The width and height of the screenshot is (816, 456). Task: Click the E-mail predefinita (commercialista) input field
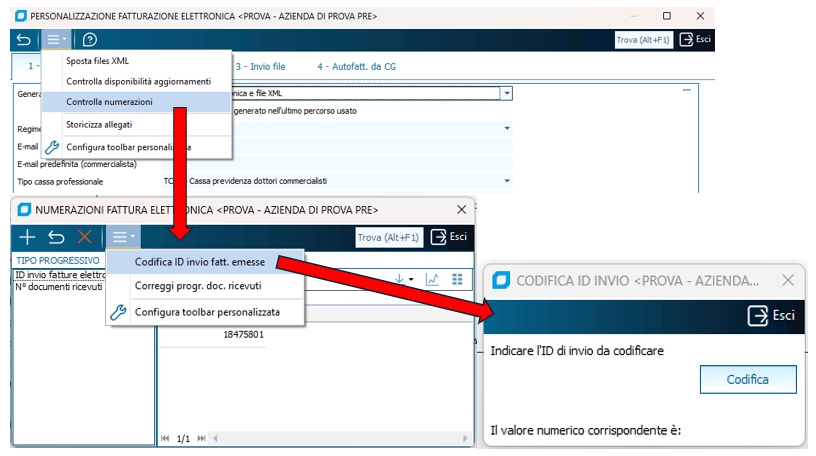(337, 164)
